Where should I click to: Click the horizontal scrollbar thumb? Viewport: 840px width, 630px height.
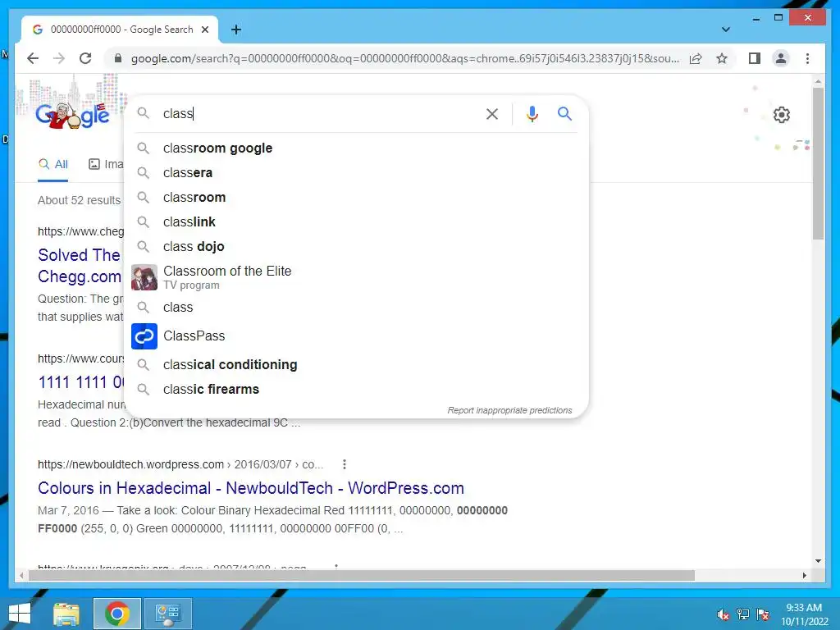(362, 575)
